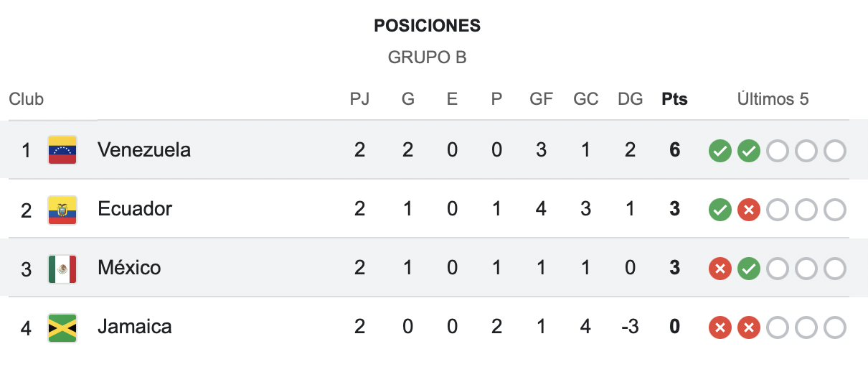Viewport: 868px width, 372px height.
Task: Click México's green win checkmark
Action: point(749,269)
